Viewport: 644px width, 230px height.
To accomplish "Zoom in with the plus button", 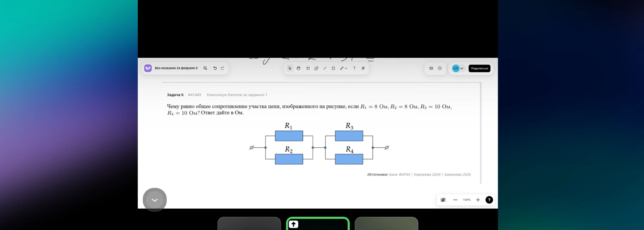I will click(x=478, y=200).
